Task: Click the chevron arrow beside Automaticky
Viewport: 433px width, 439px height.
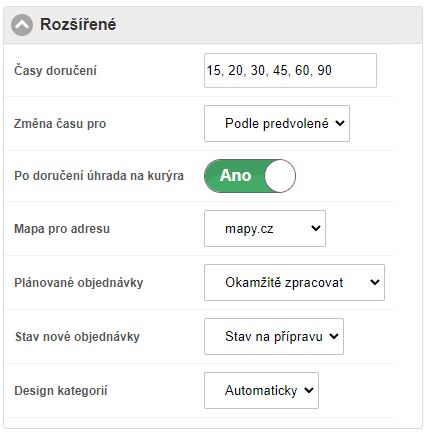Action: click(309, 390)
